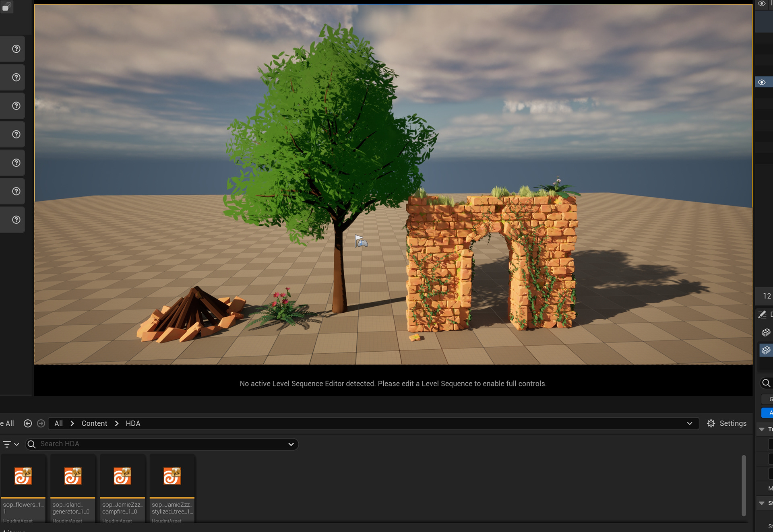The width and height of the screenshot is (773, 532).
Task: Click the blue 'A' filter button in details panel
Action: 767,412
